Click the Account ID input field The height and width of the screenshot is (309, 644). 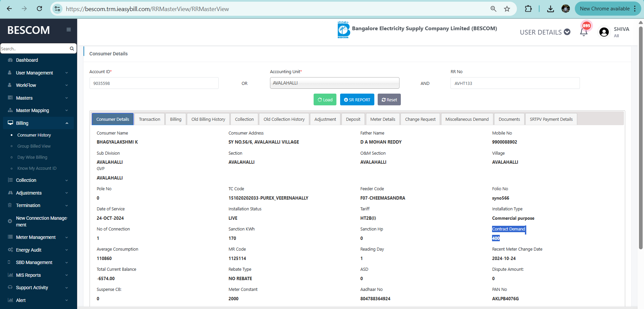(154, 83)
